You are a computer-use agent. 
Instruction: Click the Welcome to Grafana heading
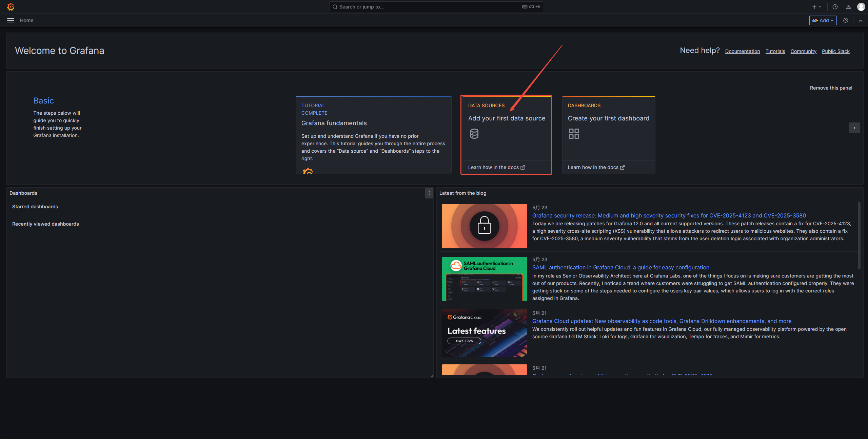click(59, 51)
